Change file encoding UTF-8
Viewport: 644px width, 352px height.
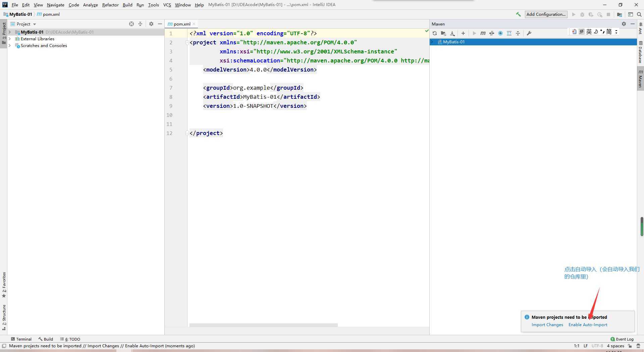point(597,346)
